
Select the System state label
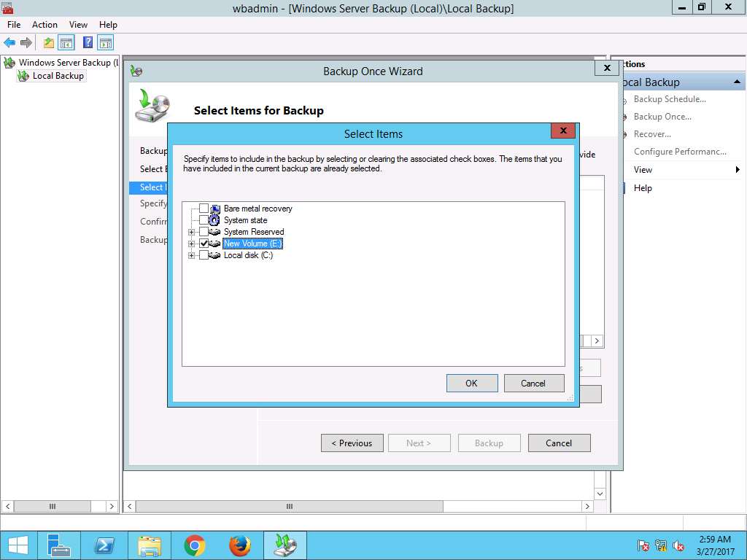coord(245,220)
